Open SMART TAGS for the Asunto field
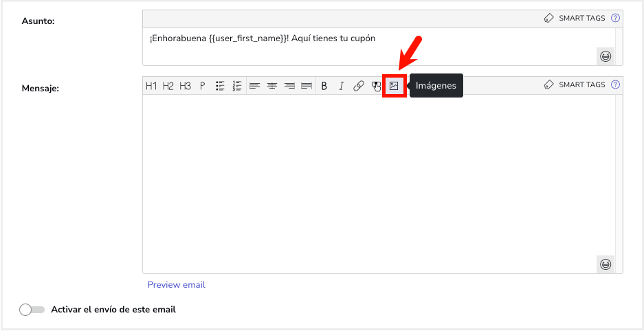This screenshot has height=331, width=644. [575, 18]
